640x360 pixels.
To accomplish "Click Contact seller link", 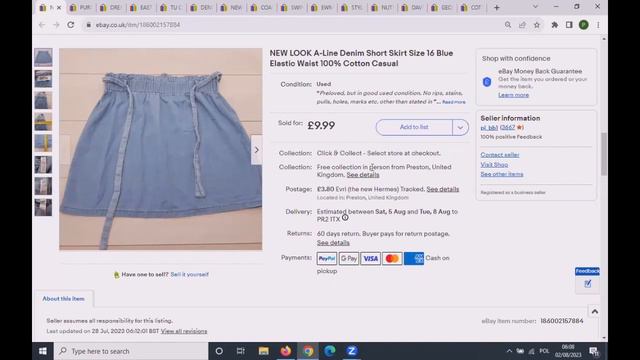I will [500, 155].
